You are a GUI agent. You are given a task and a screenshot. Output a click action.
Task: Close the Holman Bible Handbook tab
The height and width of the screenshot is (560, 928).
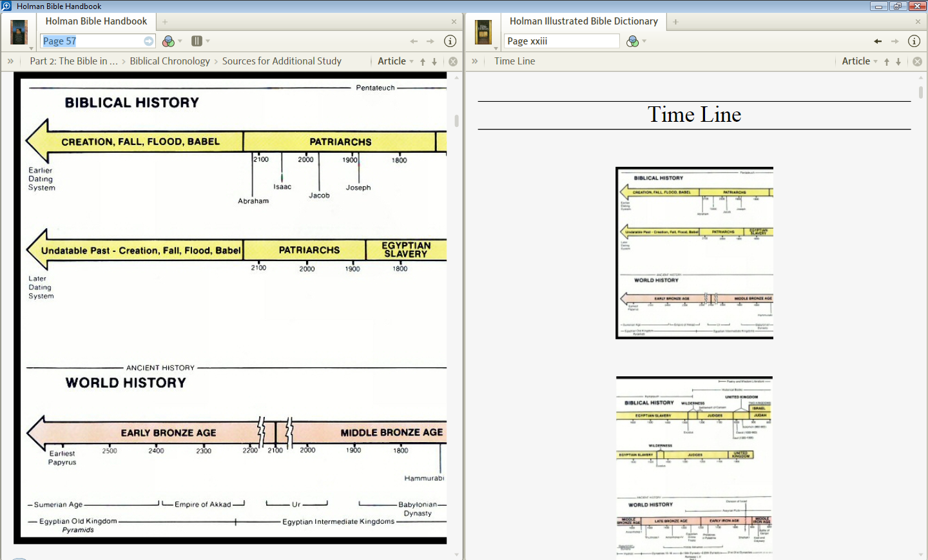454,22
